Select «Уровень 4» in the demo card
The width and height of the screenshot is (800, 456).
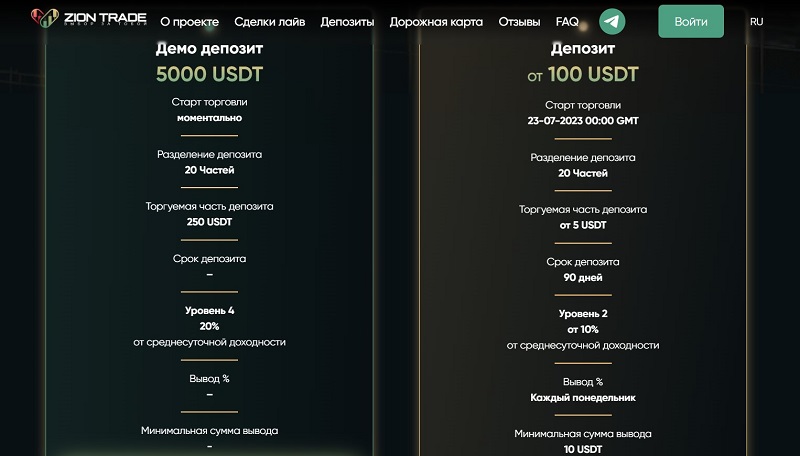pos(209,310)
